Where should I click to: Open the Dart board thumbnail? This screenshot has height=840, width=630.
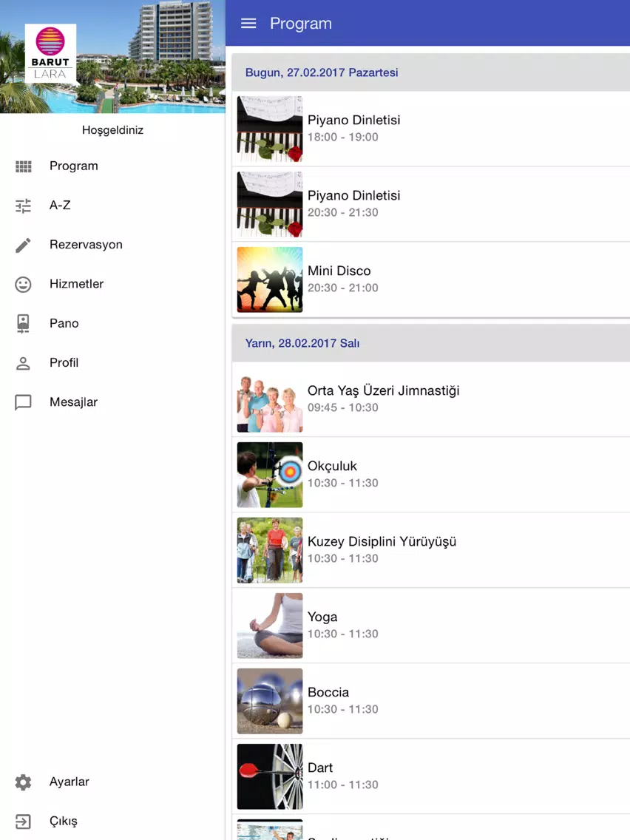pyautogui.click(x=270, y=777)
